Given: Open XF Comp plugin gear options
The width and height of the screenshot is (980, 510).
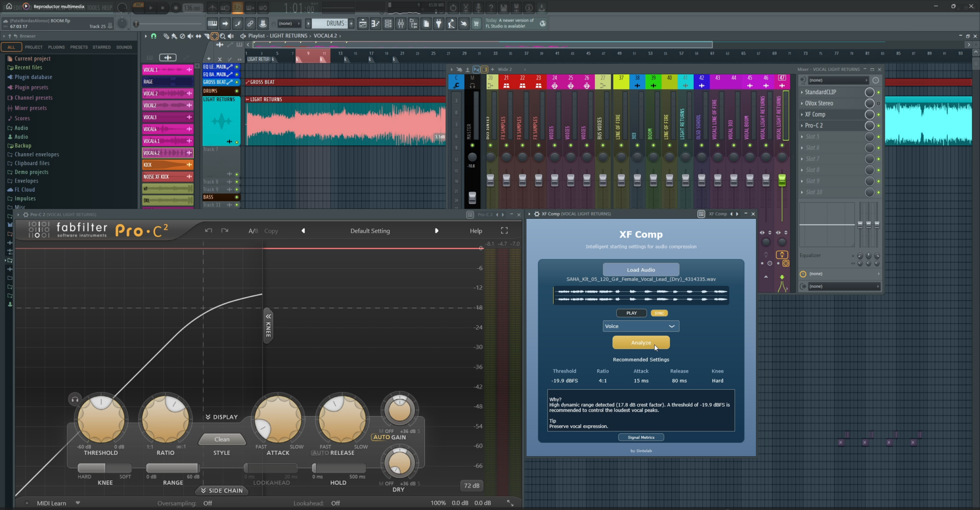Looking at the screenshot, I should [537, 214].
